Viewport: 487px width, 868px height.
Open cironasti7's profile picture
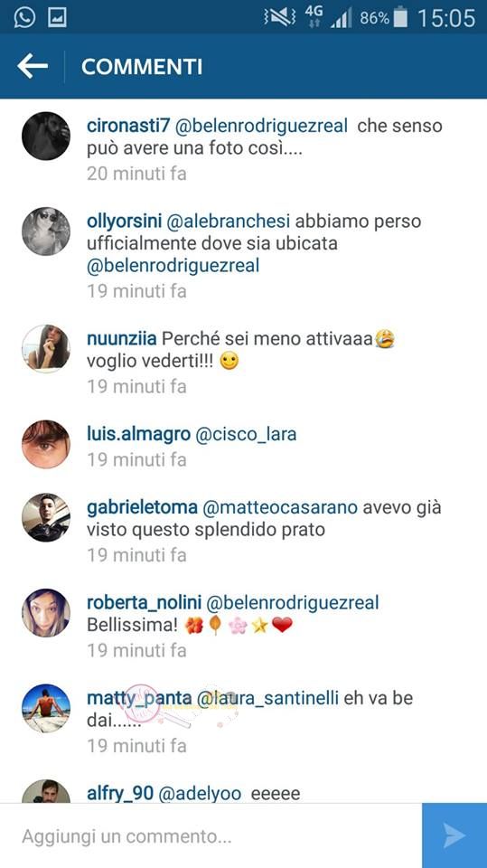pyautogui.click(x=46, y=136)
